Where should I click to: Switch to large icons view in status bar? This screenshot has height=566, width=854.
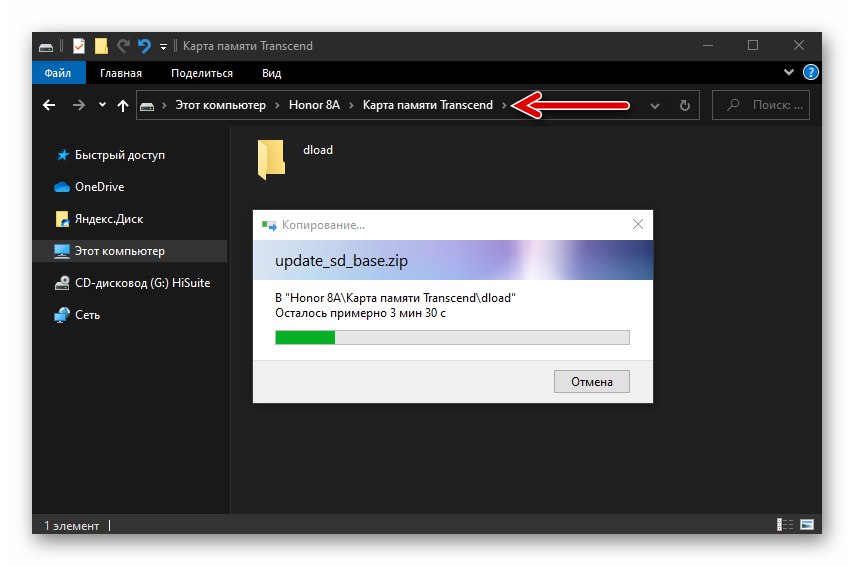click(x=807, y=525)
